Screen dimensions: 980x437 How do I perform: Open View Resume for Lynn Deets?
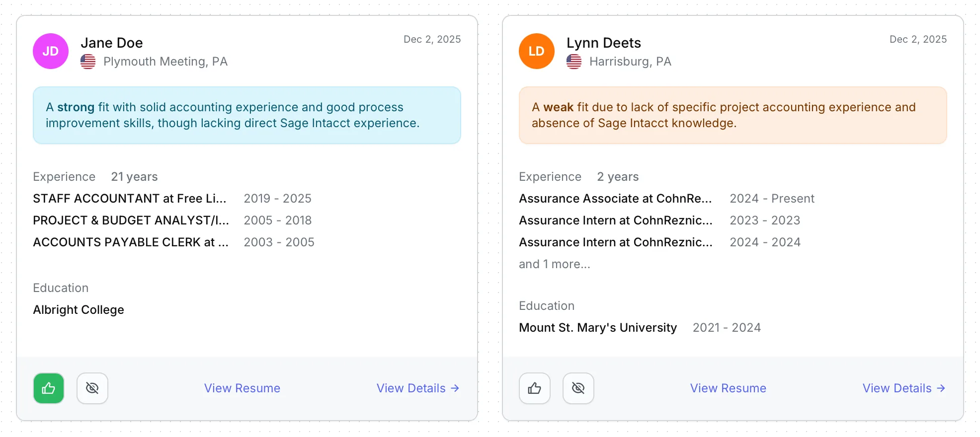728,388
